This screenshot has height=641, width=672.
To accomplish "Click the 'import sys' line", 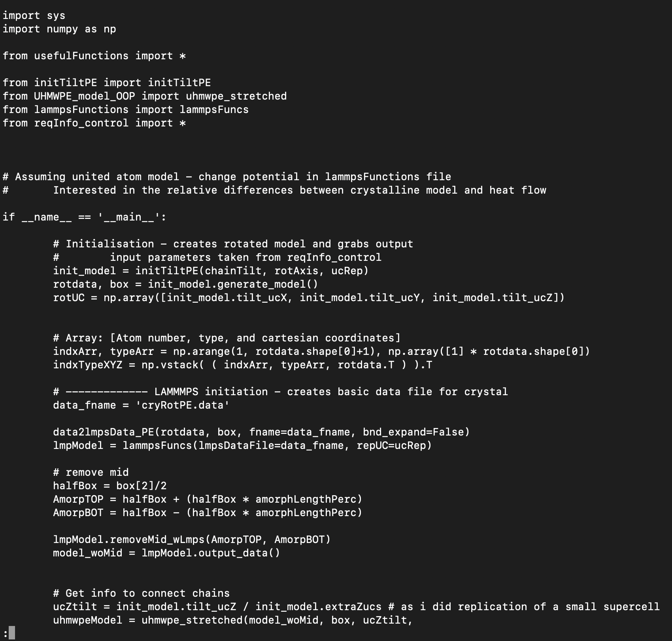I will (x=34, y=16).
